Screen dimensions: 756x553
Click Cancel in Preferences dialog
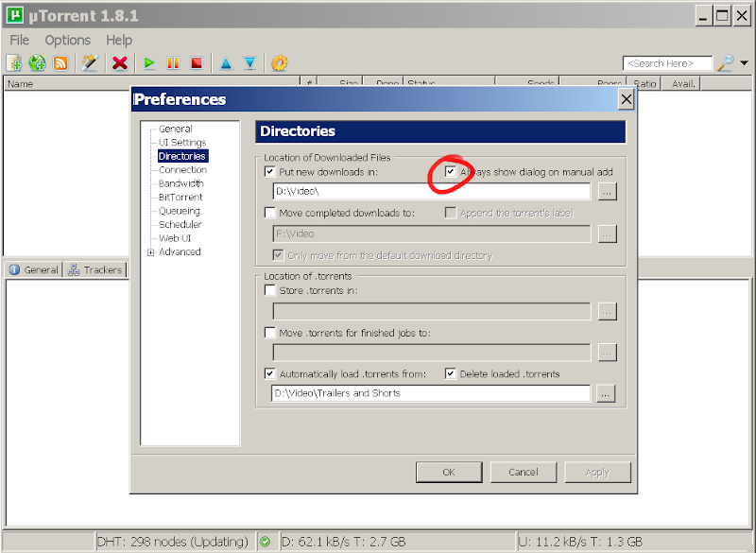524,472
